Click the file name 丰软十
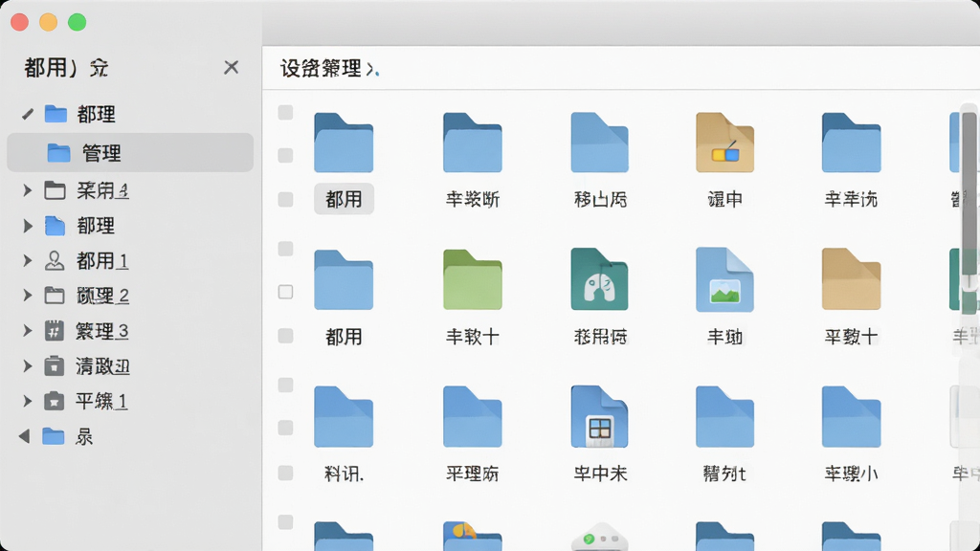980x551 pixels. pos(473,337)
